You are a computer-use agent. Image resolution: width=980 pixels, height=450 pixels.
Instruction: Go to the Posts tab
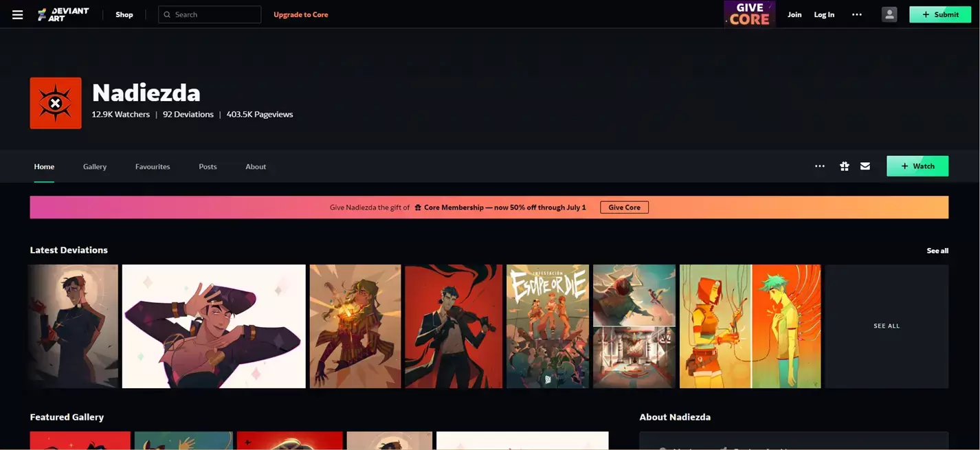pyautogui.click(x=208, y=166)
